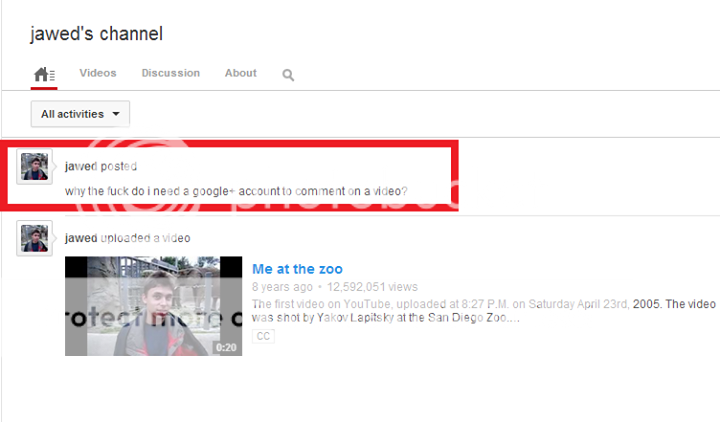Open the channel home feed icon
The width and height of the screenshot is (720, 422).
tap(44, 74)
